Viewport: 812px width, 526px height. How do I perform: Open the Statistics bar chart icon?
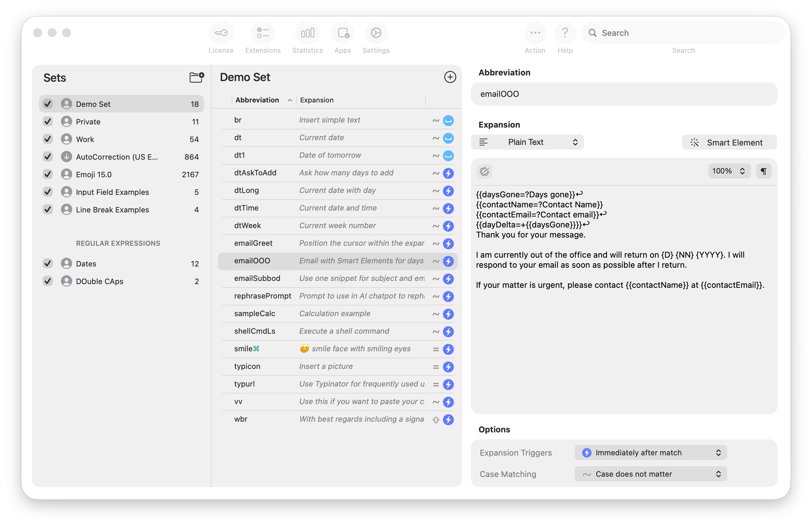pos(307,33)
